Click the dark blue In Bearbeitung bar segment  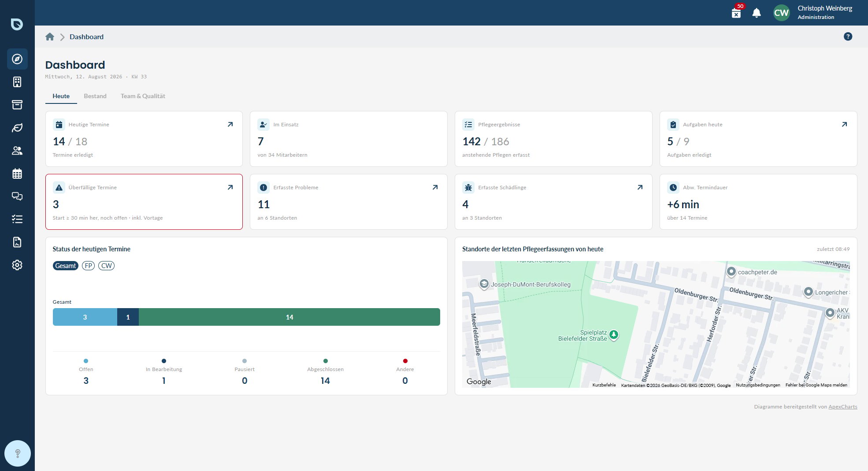pos(128,317)
